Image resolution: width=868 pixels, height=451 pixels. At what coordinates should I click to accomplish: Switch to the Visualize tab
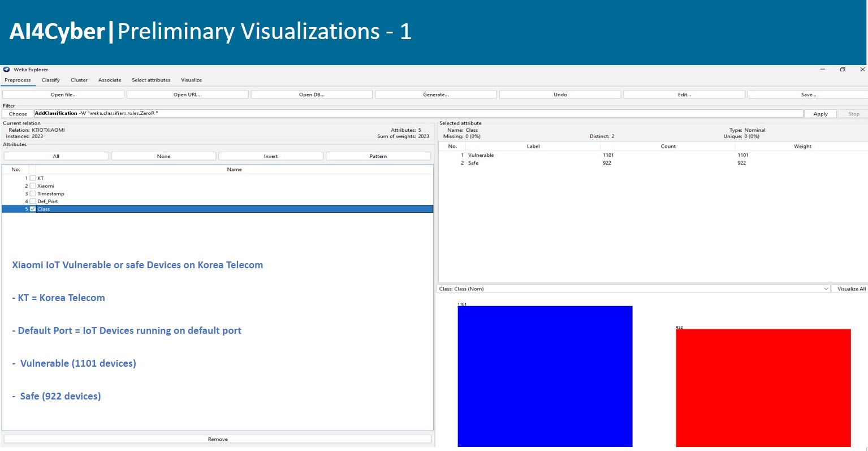pos(191,80)
